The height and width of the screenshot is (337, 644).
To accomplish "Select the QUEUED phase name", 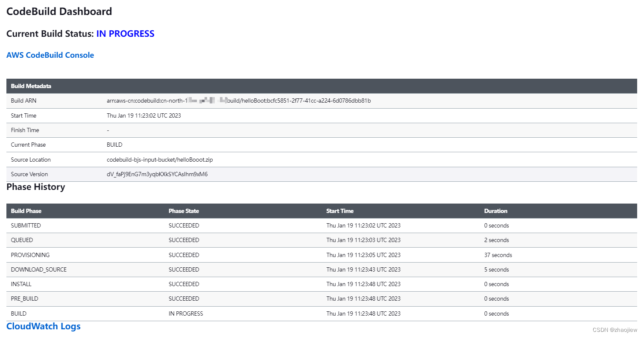I will coord(22,240).
